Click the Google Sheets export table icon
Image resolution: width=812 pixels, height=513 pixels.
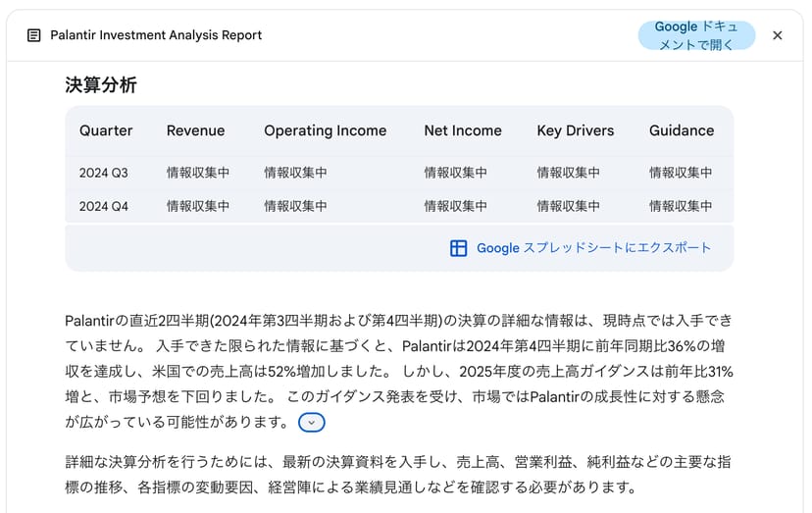[458, 248]
